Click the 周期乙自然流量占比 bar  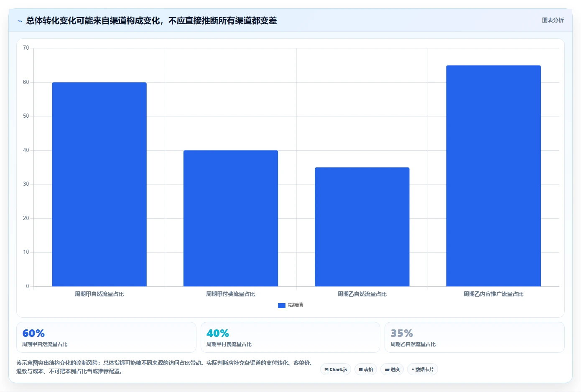pyautogui.click(x=362, y=227)
